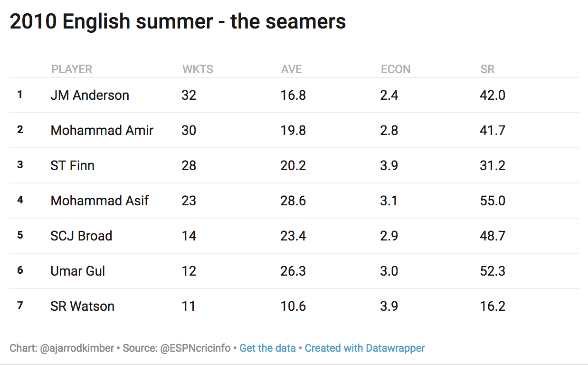This screenshot has width=588, height=365.
Task: Click on Umar Gul's name
Action: [77, 271]
